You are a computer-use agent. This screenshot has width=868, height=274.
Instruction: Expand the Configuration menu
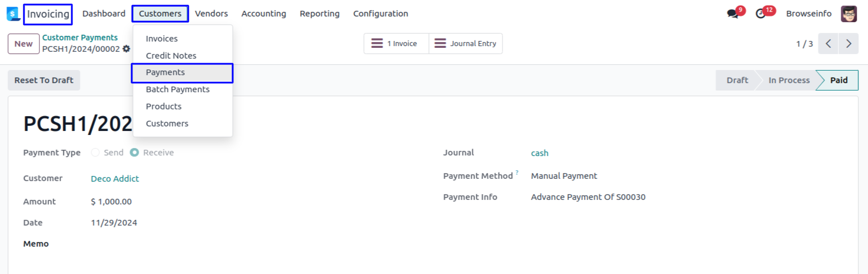click(380, 14)
